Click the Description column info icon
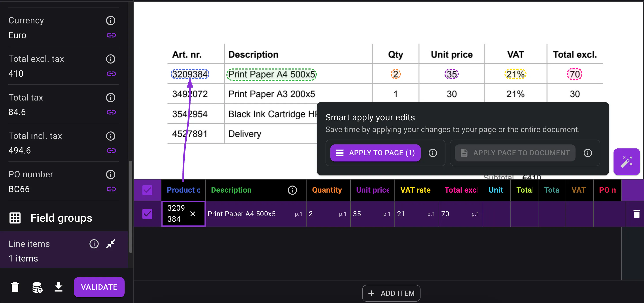Image resolution: width=644 pixels, height=303 pixels. click(x=292, y=190)
